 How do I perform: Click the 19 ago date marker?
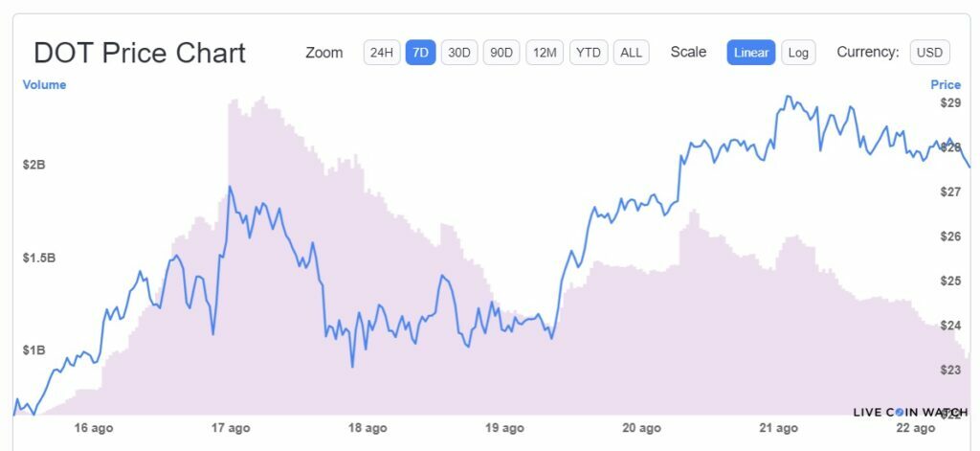tap(504, 428)
